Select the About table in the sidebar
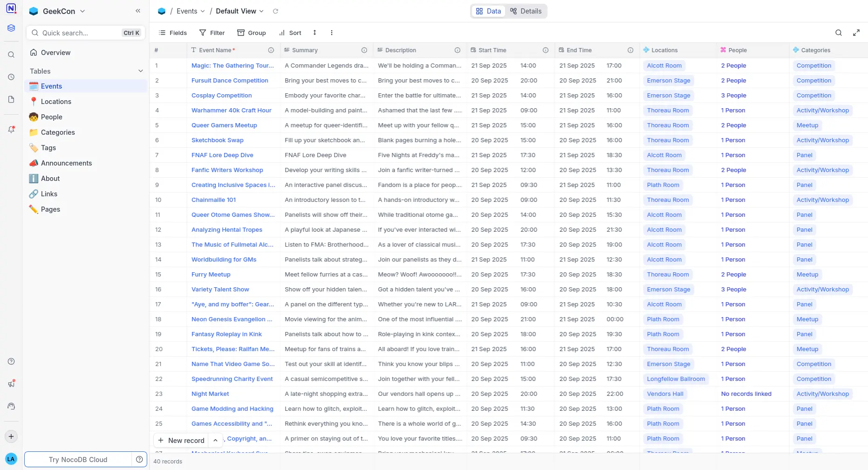This screenshot has height=470, width=868. pyautogui.click(x=86, y=179)
